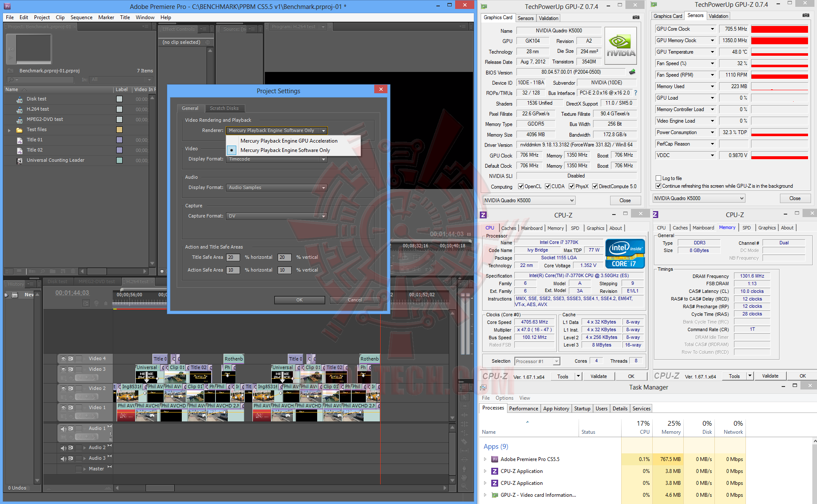Click the Audio 3 sync lock icon

71,458
